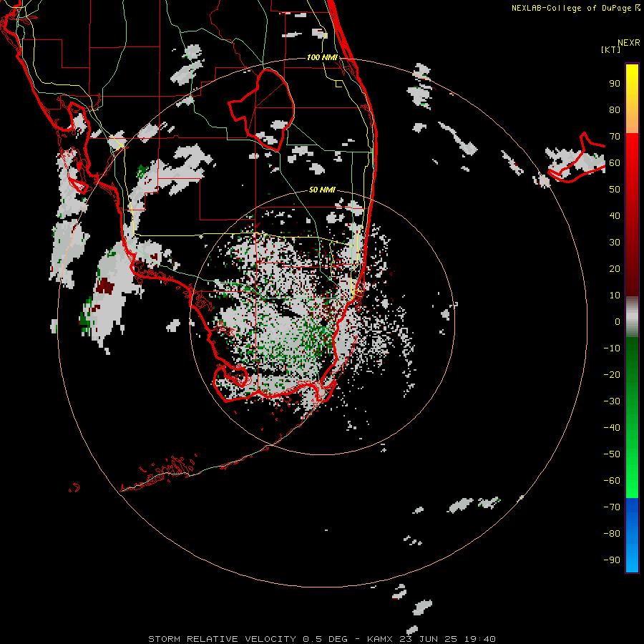Screen dimensions: 644x644
Task: Click the -90 value on the velocity scale
Action: tap(612, 560)
